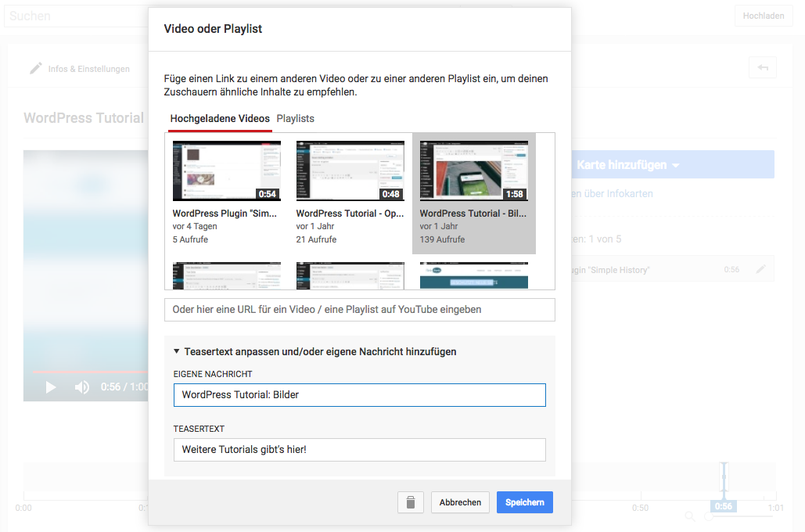Screen dimensions: 805x532
Task: Click the Abbrechen button
Action: (x=460, y=502)
